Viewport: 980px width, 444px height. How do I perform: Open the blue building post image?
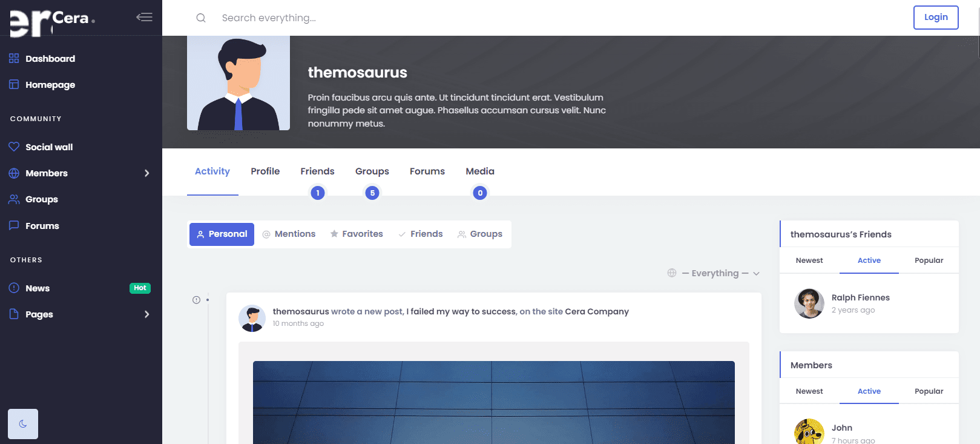[x=494, y=403]
